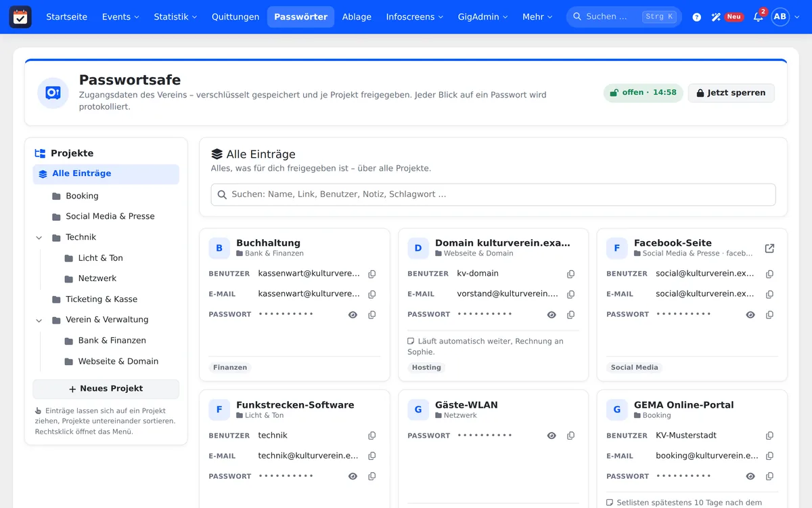Click the magic wand Neu icon
The height and width of the screenshot is (508, 812).
pos(727,17)
